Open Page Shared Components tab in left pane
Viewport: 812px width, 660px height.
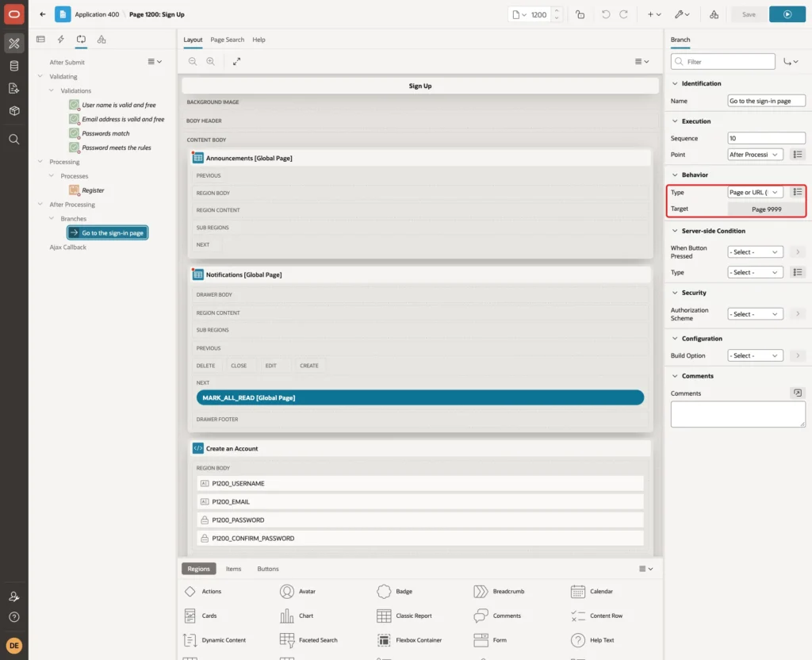[x=101, y=40]
